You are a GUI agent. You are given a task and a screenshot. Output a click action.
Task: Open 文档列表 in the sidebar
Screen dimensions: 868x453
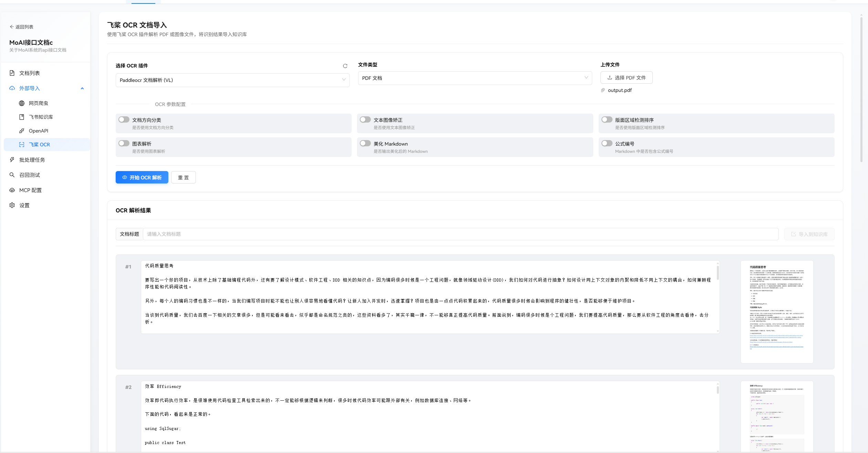(30, 73)
